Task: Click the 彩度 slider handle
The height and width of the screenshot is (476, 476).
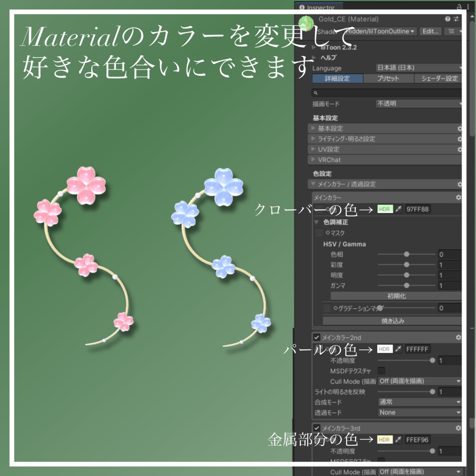Action: (407, 265)
